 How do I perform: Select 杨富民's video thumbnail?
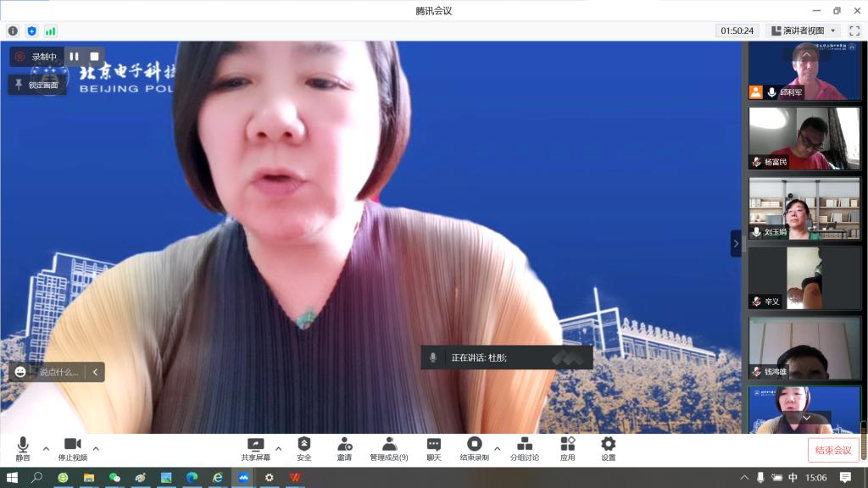coord(804,138)
